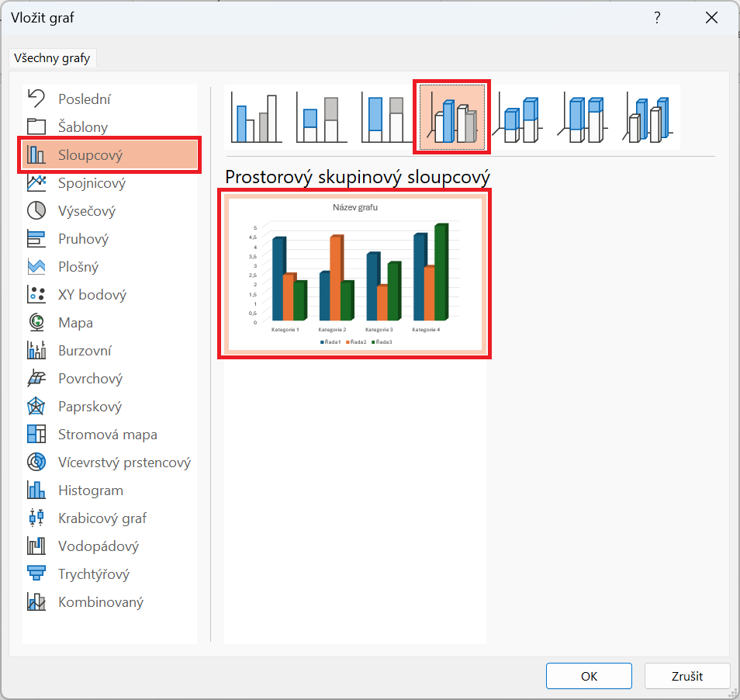Select the clustered column chart subtype icon
This screenshot has width=740, height=700.
256,117
